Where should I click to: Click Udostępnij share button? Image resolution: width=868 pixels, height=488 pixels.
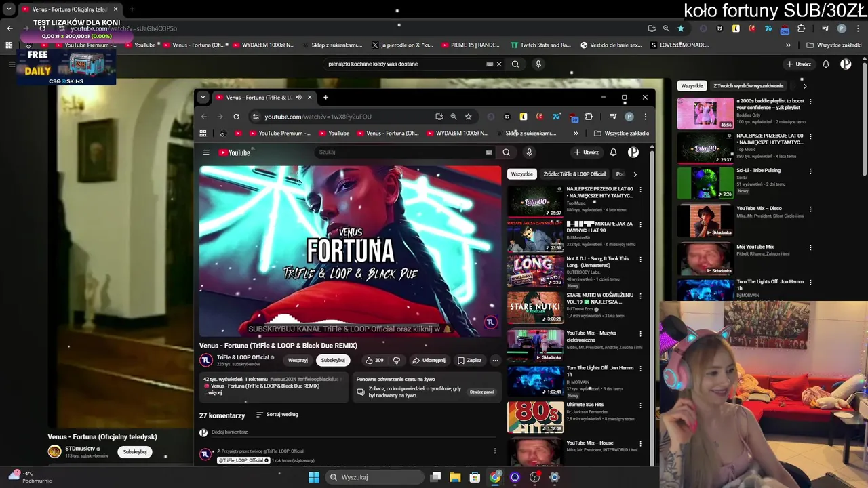click(429, 361)
